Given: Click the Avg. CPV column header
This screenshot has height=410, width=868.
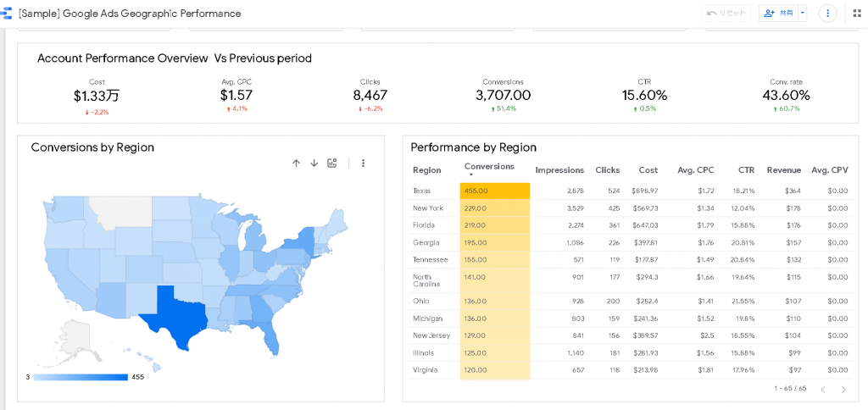Looking at the screenshot, I should (x=829, y=170).
